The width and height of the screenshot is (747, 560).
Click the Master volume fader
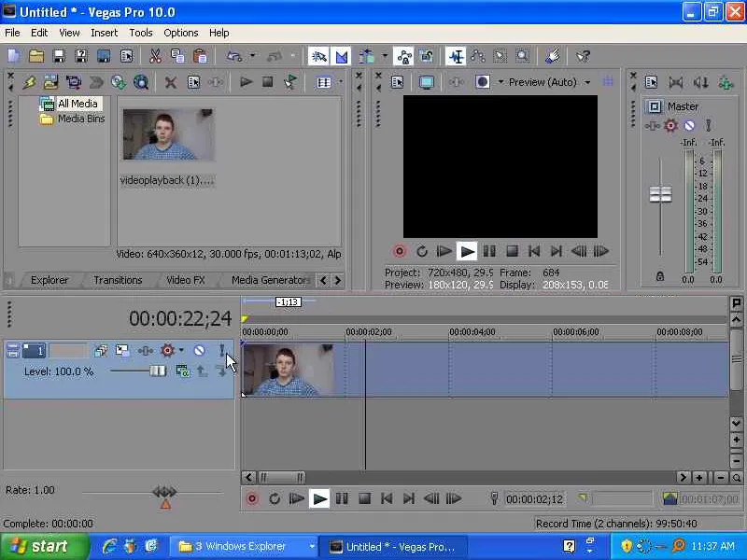[660, 194]
